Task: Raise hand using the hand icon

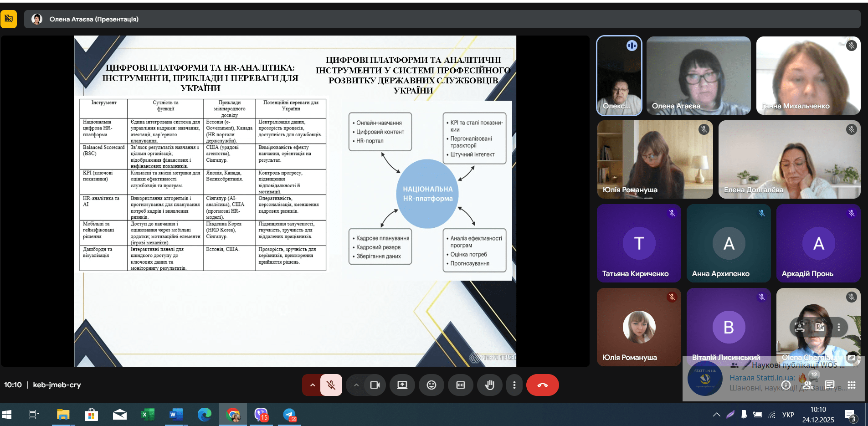Action: [x=490, y=385]
